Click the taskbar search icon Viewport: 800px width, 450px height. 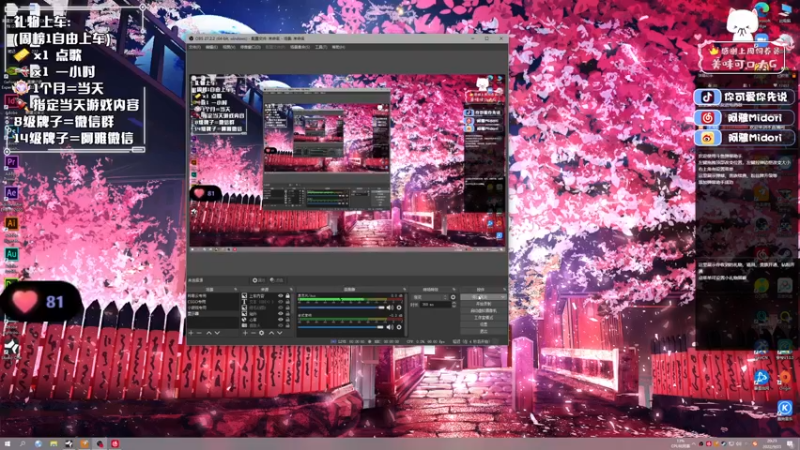[x=22, y=444]
